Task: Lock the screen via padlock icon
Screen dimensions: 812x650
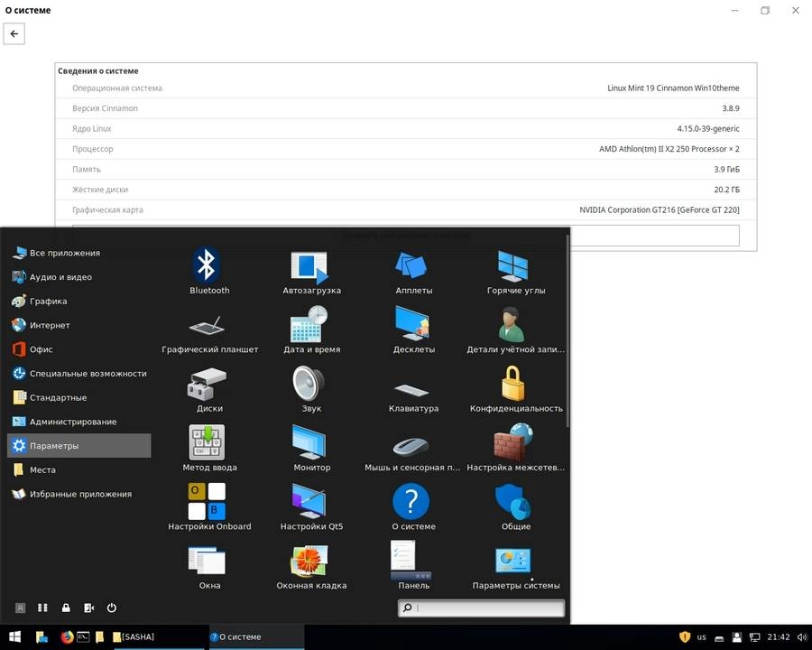Action: 66,608
